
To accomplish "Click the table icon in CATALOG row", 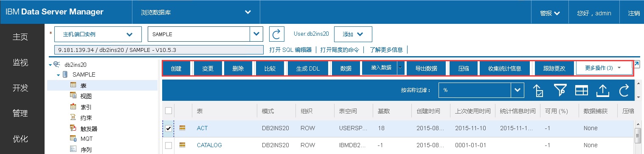I will 183,145.
